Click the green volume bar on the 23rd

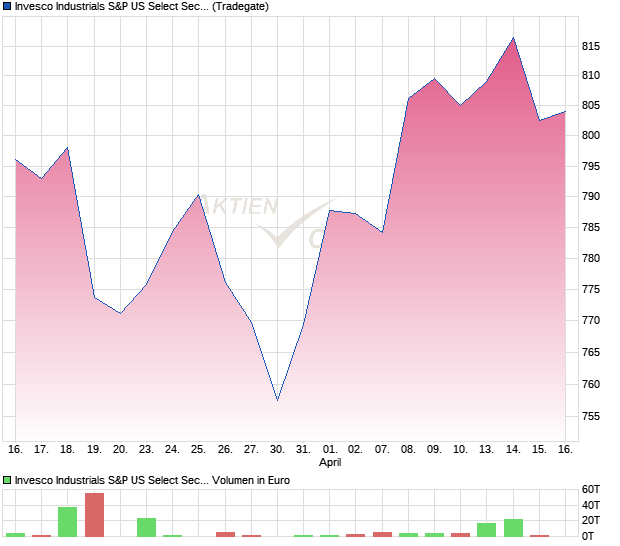click(147, 527)
